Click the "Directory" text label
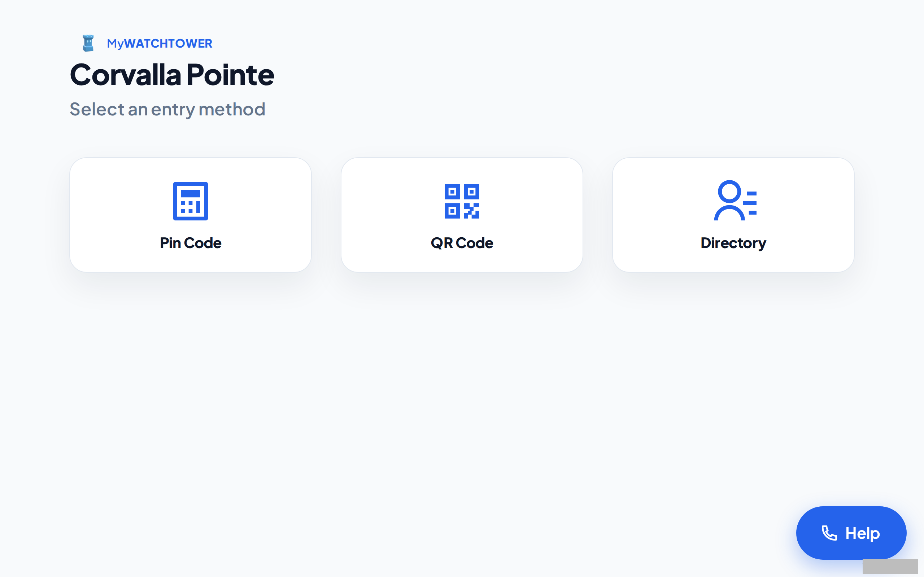The image size is (924, 577). coord(733,243)
